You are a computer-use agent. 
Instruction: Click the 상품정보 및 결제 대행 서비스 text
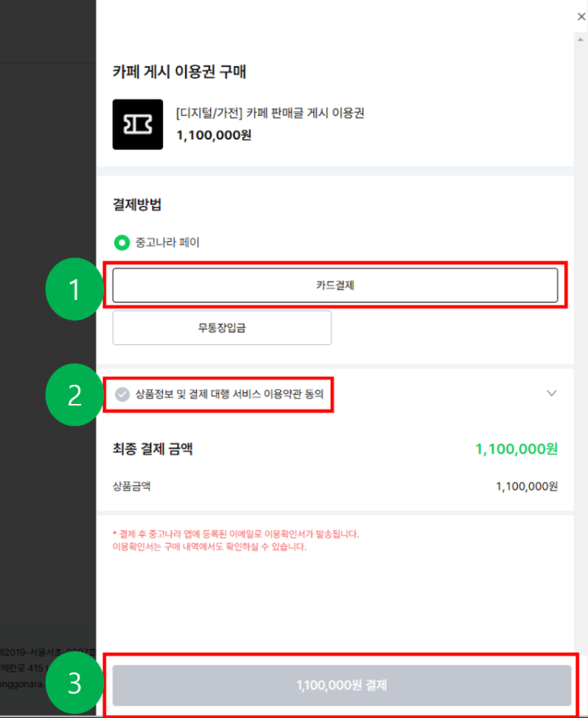198,394
